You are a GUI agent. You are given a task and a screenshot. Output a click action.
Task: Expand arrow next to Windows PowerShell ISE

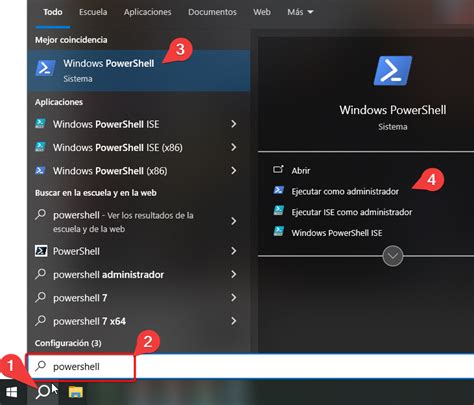pos(234,124)
